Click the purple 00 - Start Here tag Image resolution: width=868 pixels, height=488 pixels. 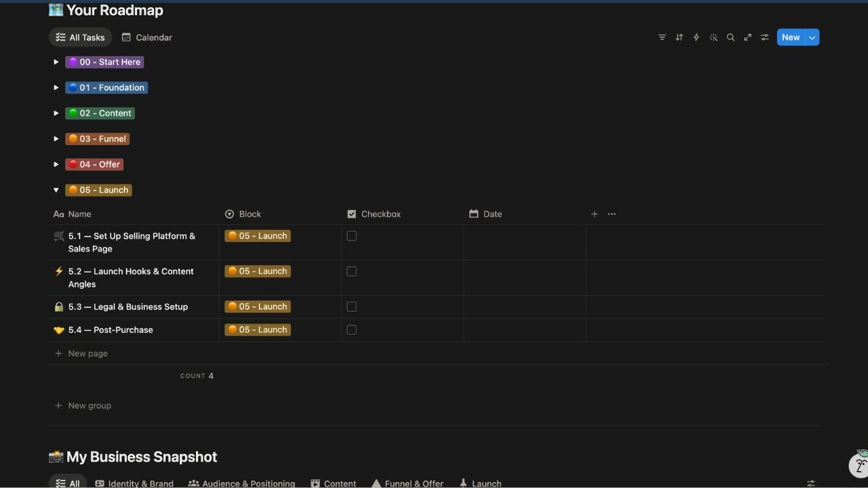tap(104, 62)
